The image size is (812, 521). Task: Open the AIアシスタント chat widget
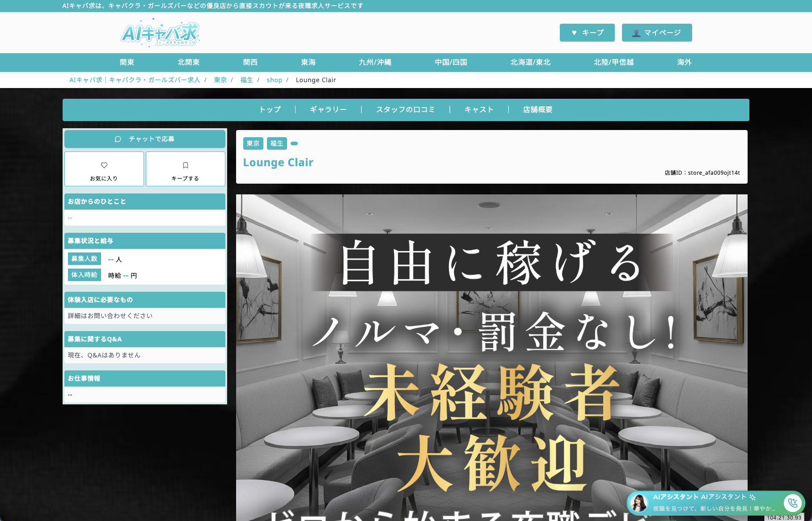tap(715, 503)
